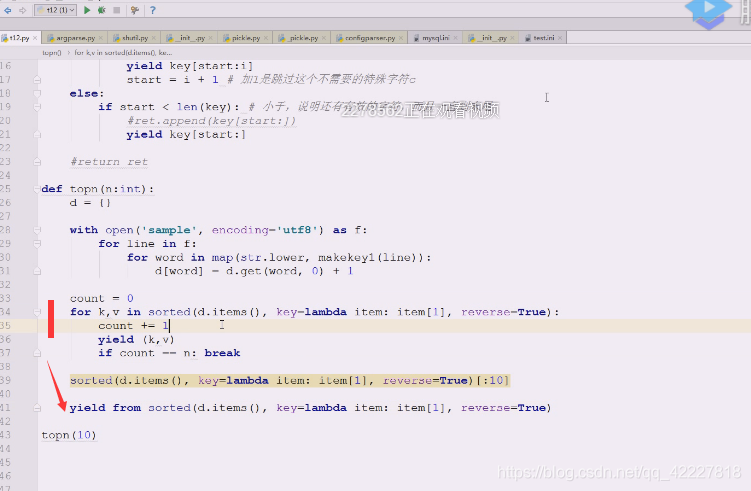Image resolution: width=751 pixels, height=491 pixels.
Task: Open the __init__.py tab beside shutil.py
Action: (189, 37)
